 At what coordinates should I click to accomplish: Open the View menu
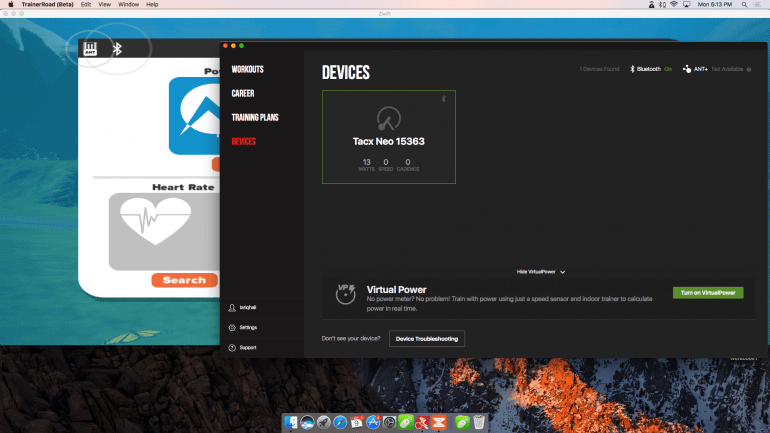pos(104,4)
